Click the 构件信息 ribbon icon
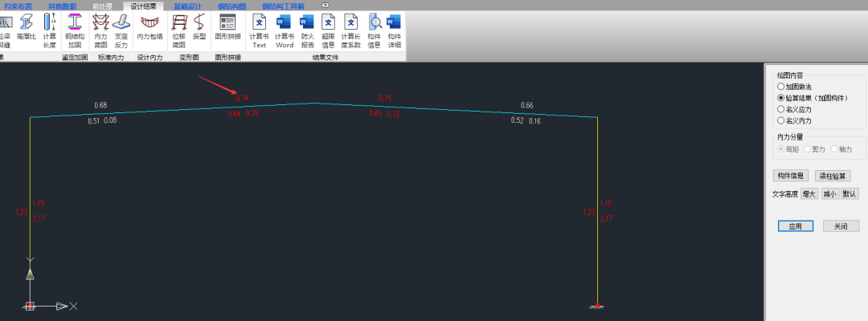Screen dimensions: 868x321 [375, 31]
